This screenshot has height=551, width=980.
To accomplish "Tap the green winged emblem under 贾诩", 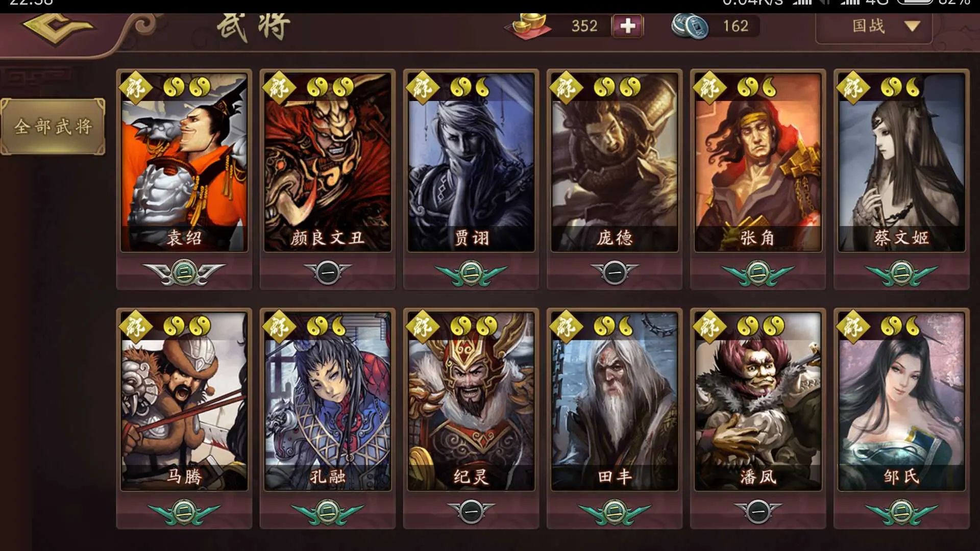I will pyautogui.click(x=471, y=272).
